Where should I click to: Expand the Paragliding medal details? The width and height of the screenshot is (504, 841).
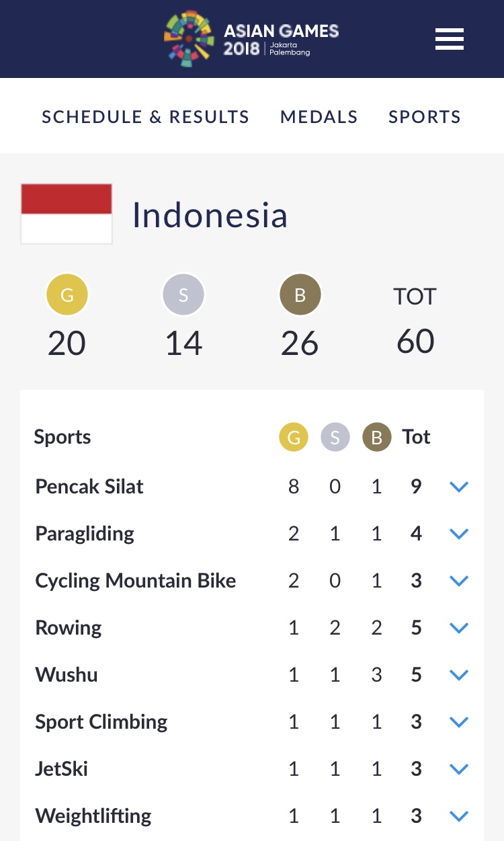[x=458, y=534]
